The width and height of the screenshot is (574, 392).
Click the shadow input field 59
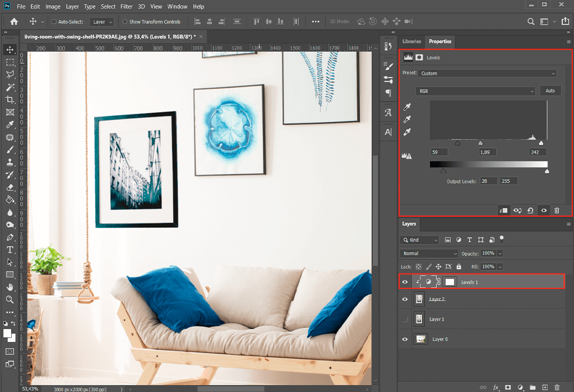(439, 152)
